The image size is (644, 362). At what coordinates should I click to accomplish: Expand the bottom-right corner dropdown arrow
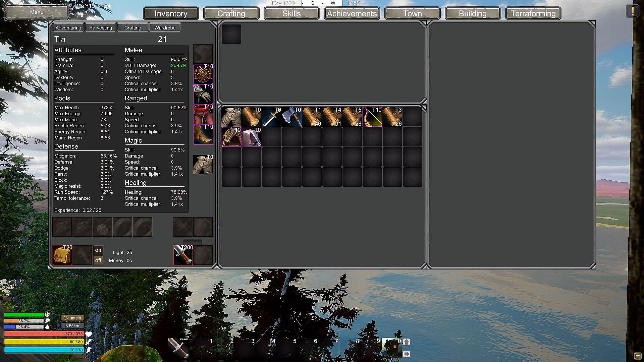637,356
